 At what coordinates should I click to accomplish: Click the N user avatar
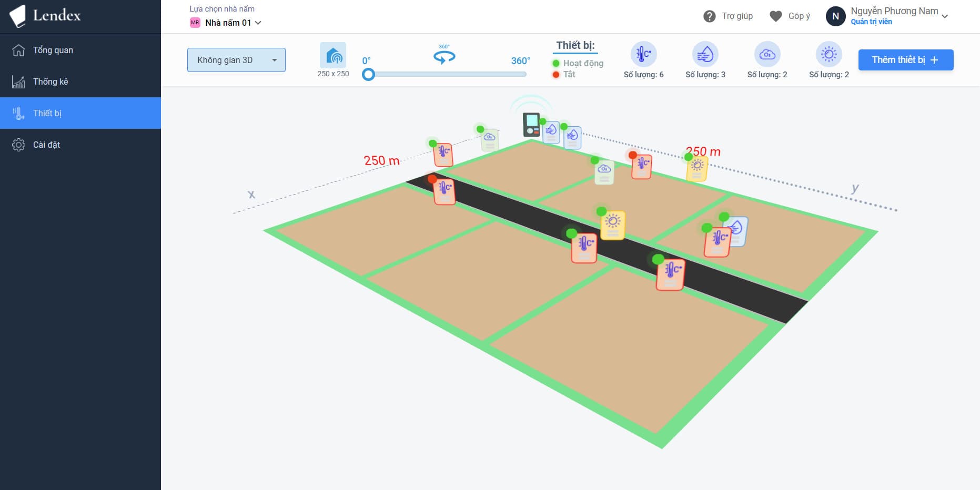pyautogui.click(x=835, y=16)
